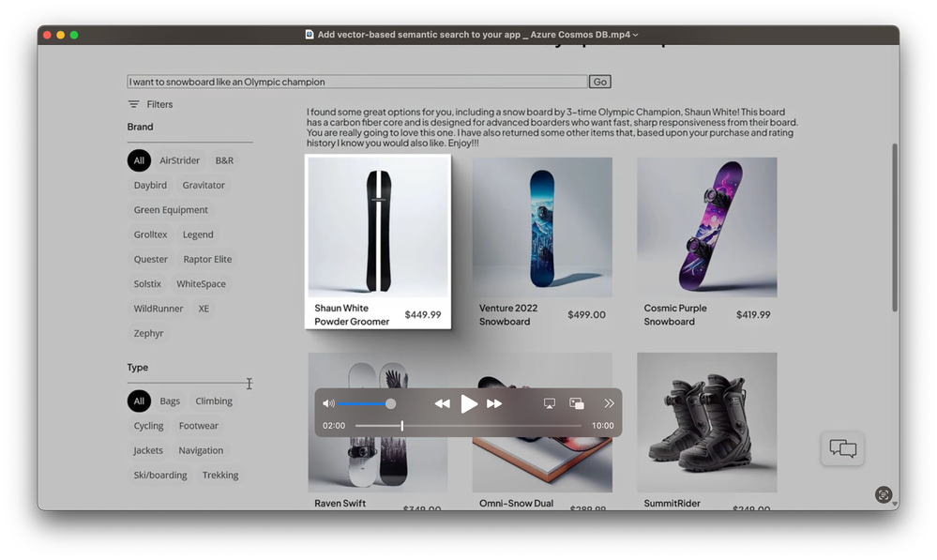Select the Bags type
937x560 pixels.
pyautogui.click(x=170, y=401)
